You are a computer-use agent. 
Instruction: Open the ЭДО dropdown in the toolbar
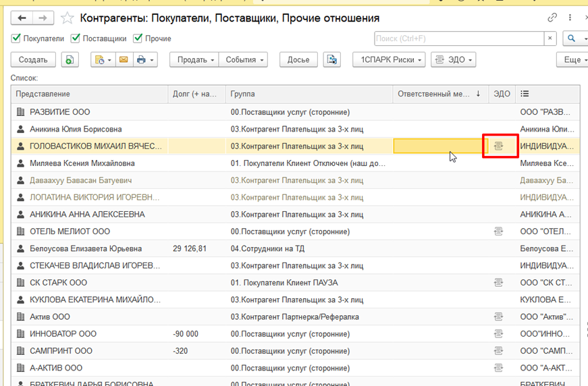[454, 59]
